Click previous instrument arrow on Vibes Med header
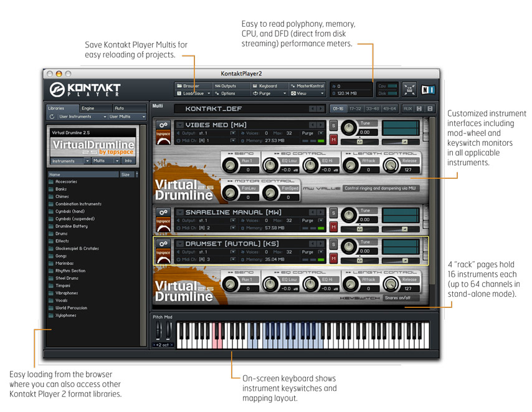The height and width of the screenshot is (412, 532). pyautogui.click(x=313, y=125)
